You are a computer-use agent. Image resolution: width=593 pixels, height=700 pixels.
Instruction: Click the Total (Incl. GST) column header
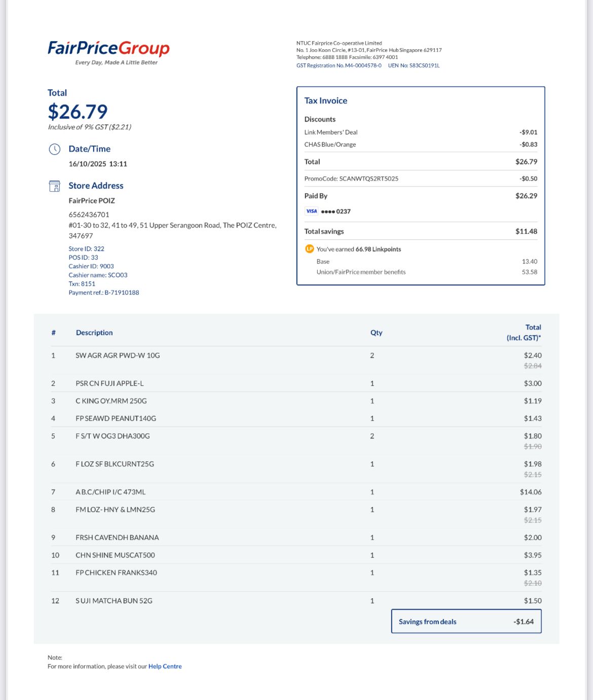524,333
